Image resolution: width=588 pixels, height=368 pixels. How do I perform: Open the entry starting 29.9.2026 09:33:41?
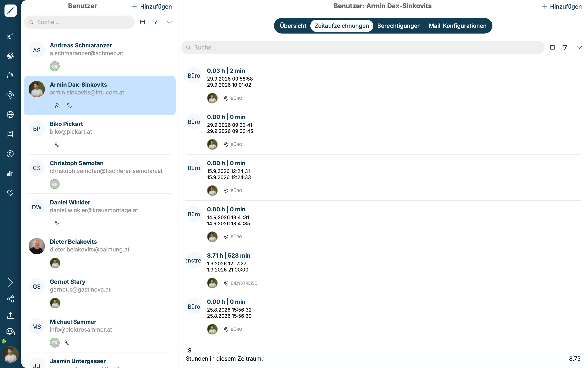coord(383,131)
